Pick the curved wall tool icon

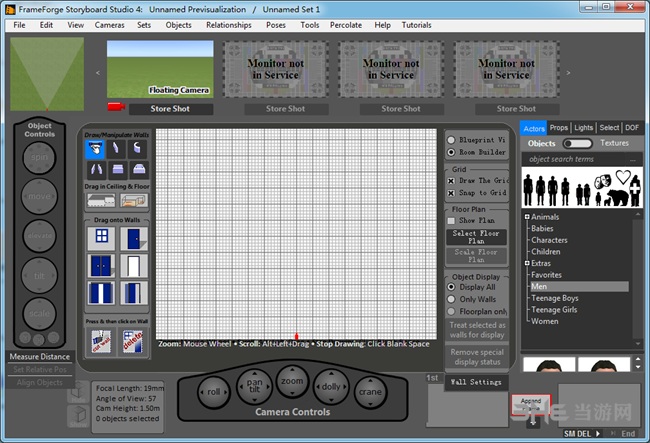(137, 149)
